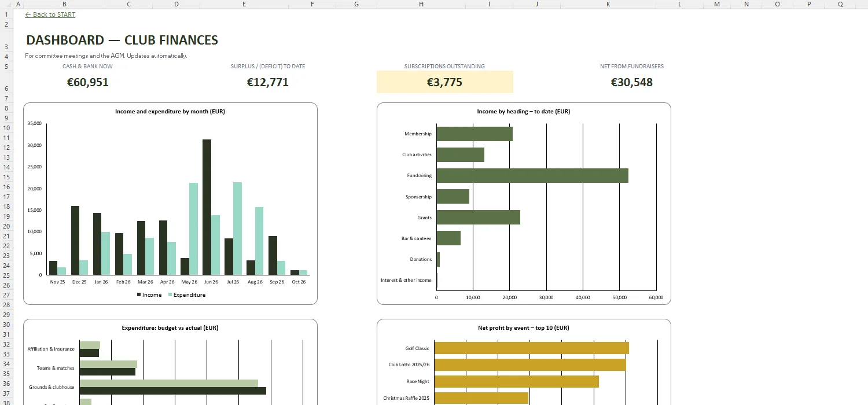Click the 'Nov 25' month axis label
The image size is (868, 405).
(58, 282)
